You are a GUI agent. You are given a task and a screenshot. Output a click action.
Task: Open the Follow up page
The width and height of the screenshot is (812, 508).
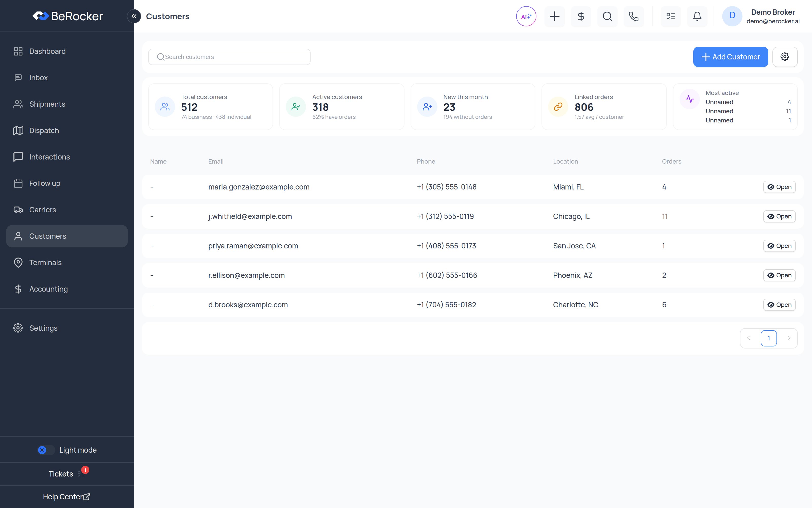tap(67, 183)
